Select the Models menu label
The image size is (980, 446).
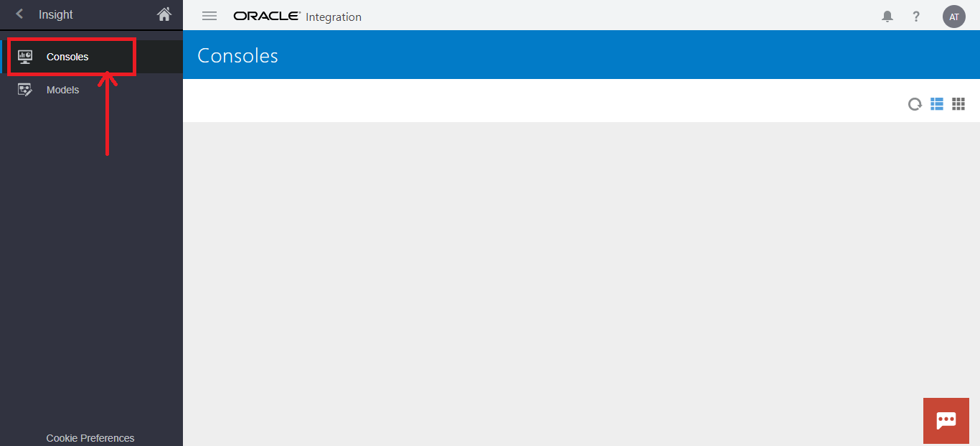tap(62, 90)
